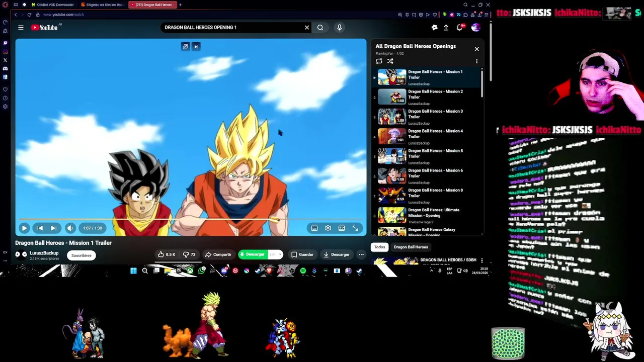644x362 pixels.
Task: Click the grey Descargar download button
Action: click(x=337, y=254)
